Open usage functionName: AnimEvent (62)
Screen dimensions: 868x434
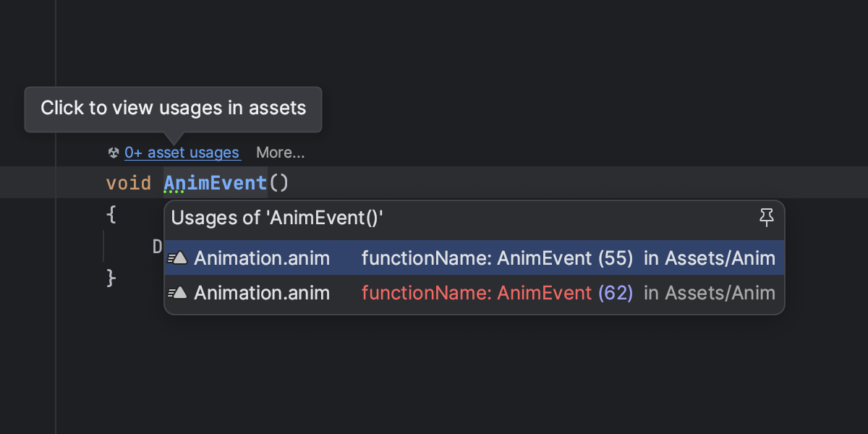click(498, 293)
